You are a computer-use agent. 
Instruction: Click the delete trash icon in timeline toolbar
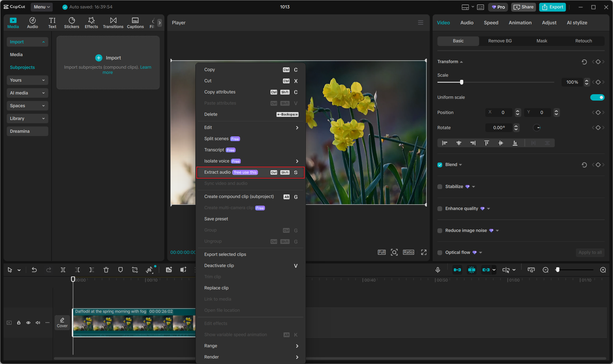click(x=106, y=270)
